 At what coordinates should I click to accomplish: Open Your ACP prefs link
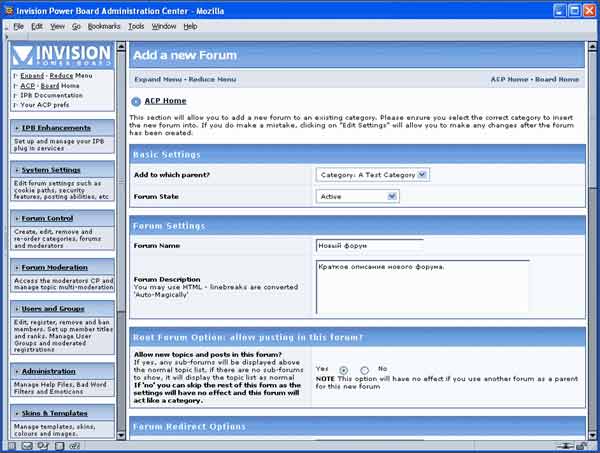[x=45, y=105]
